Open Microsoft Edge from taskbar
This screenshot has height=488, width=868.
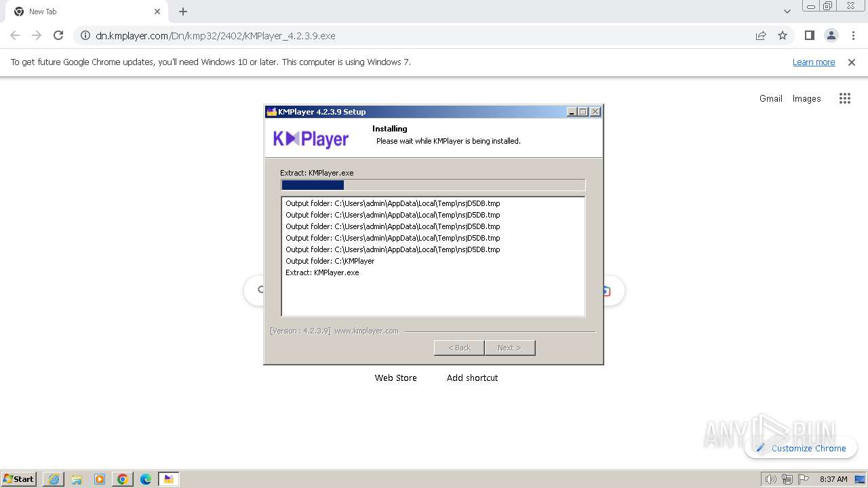146,479
